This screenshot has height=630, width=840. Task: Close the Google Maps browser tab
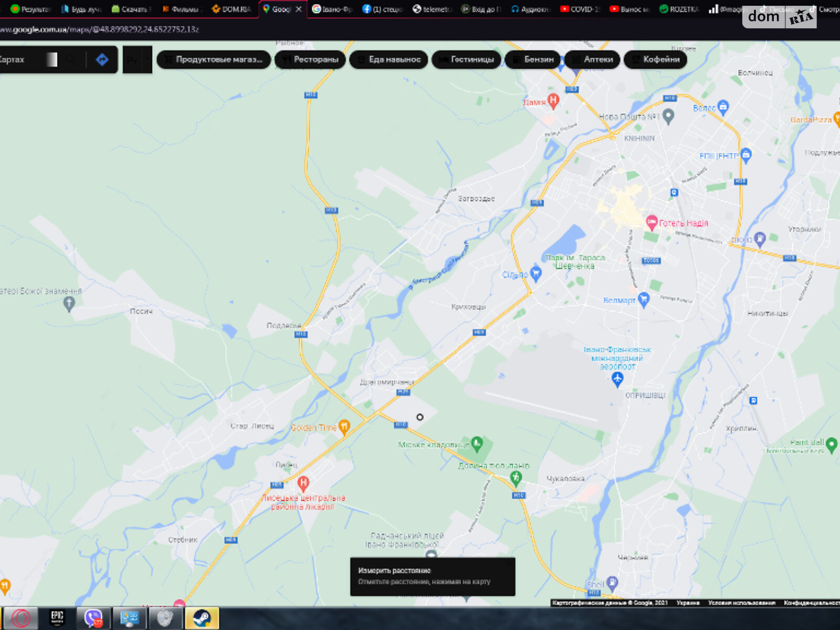(x=298, y=9)
